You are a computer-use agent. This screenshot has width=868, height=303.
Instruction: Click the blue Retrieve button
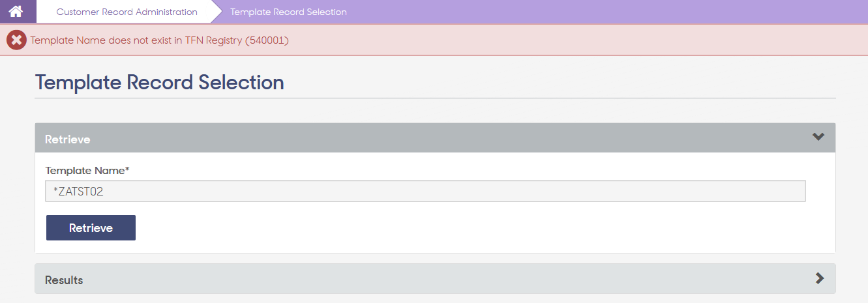[91, 228]
